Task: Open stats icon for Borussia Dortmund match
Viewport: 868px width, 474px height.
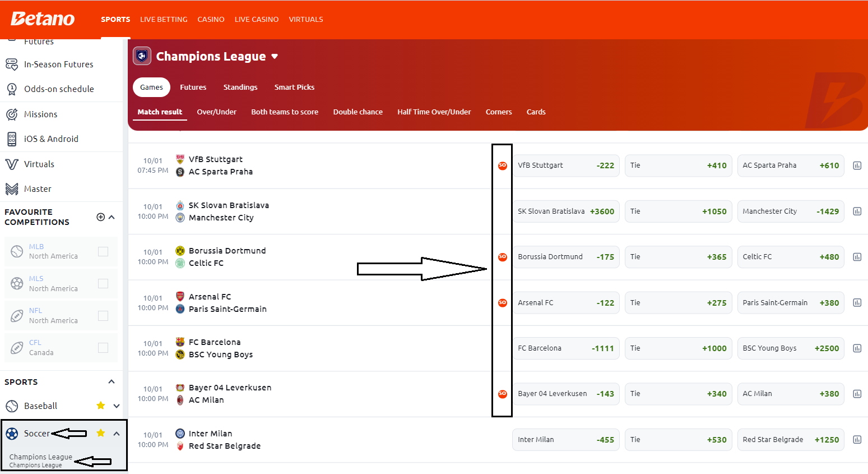Action: point(857,257)
